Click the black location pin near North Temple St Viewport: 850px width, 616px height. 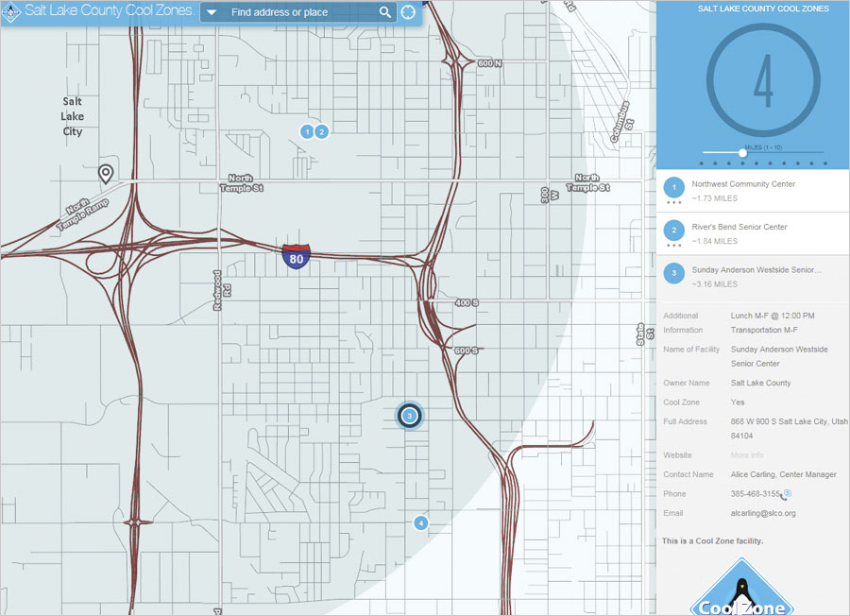click(x=107, y=173)
